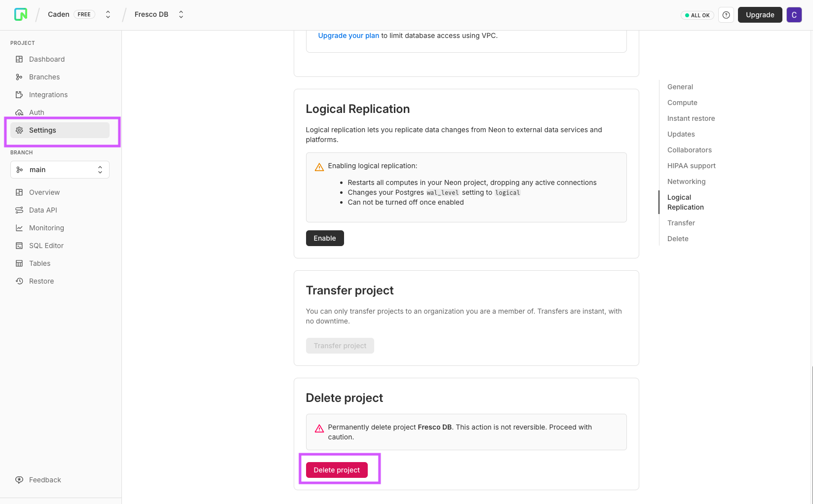Jump to Collaborators section
The width and height of the screenshot is (813, 504).
click(689, 150)
